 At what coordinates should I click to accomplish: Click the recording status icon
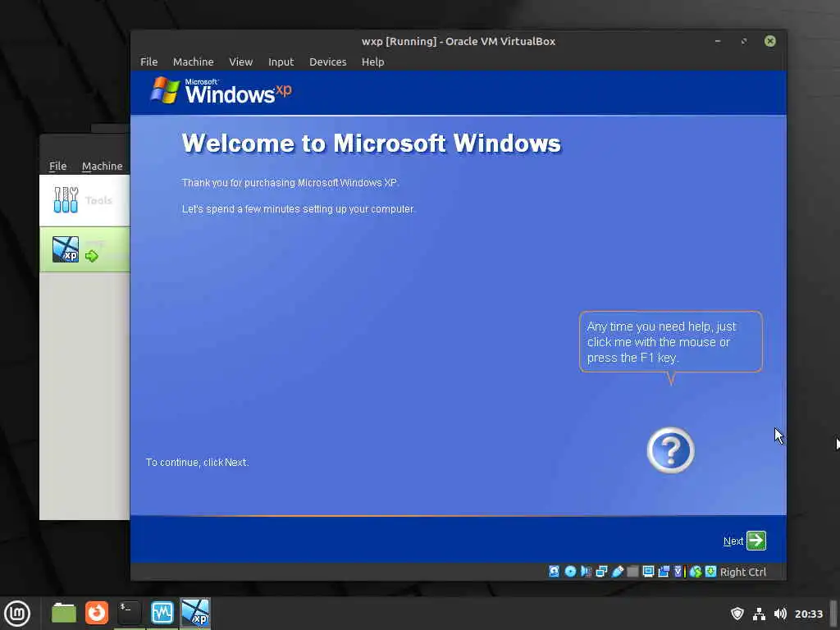(664, 572)
